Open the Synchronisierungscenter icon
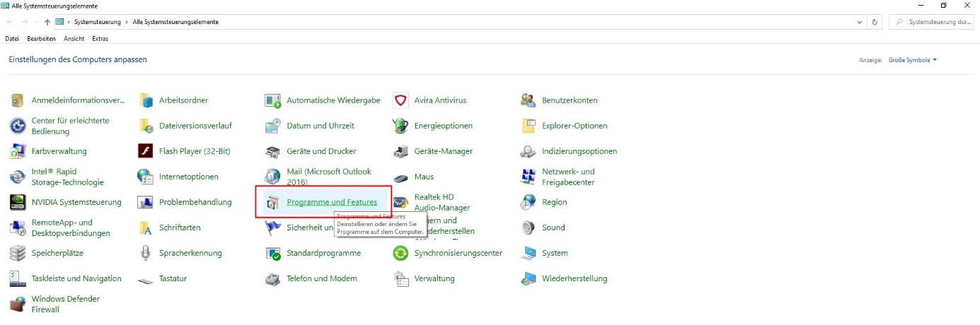 click(401, 253)
